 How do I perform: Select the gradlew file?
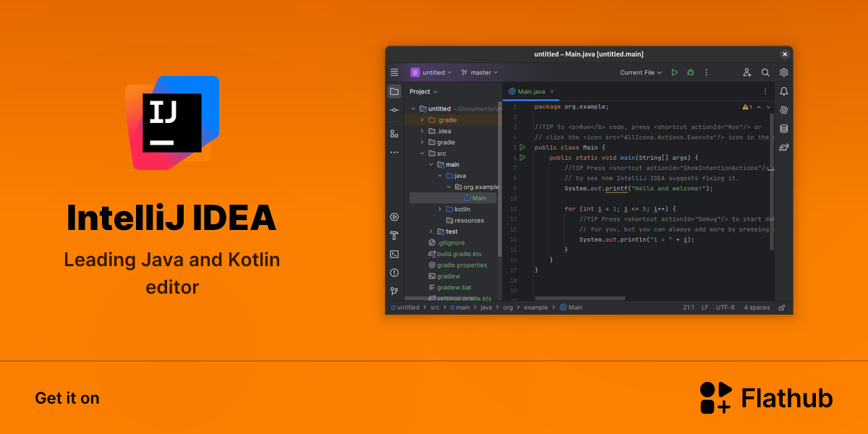(x=444, y=276)
